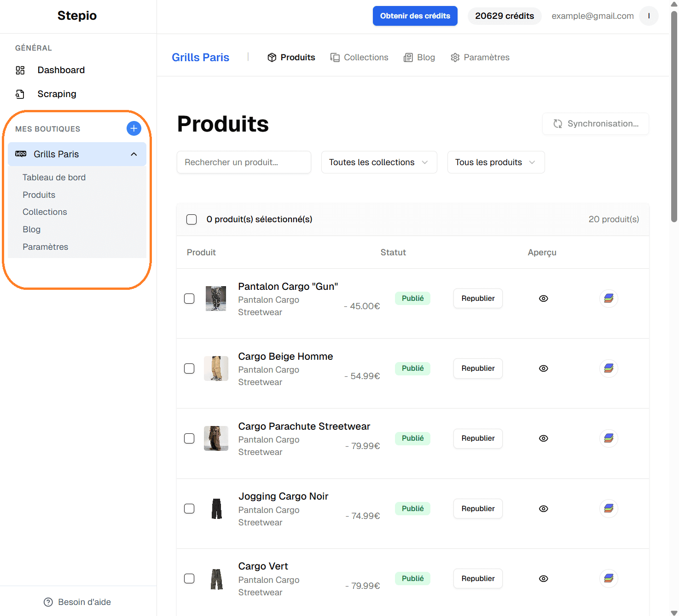This screenshot has width=679, height=616.
Task: Click the blue plus icon to add a boutique
Action: pyautogui.click(x=133, y=128)
